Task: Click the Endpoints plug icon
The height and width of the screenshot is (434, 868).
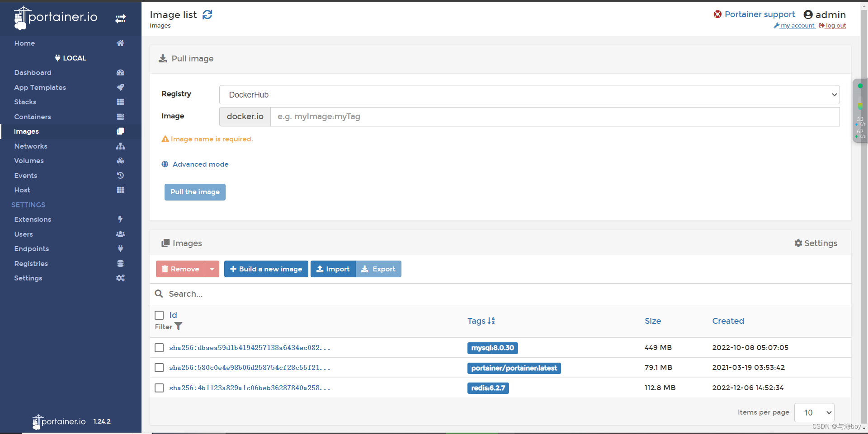Action: tap(120, 249)
